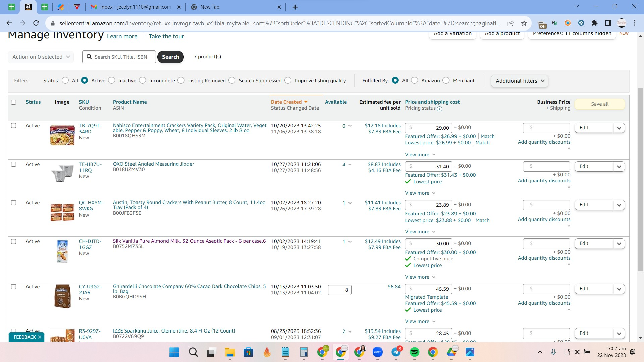
Task: Open Telegram from the taskbar
Action: click(x=396, y=352)
